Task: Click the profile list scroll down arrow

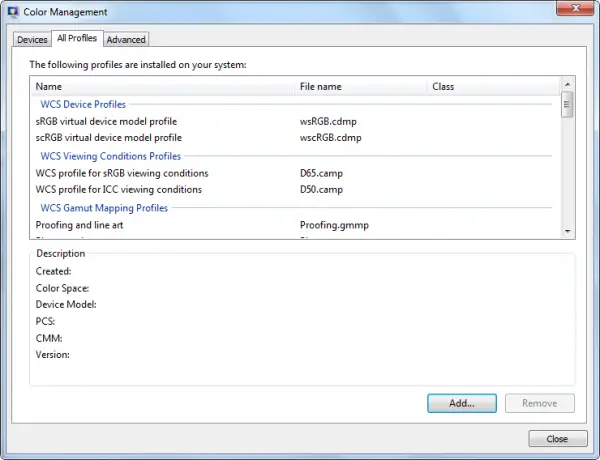Action: (x=567, y=231)
